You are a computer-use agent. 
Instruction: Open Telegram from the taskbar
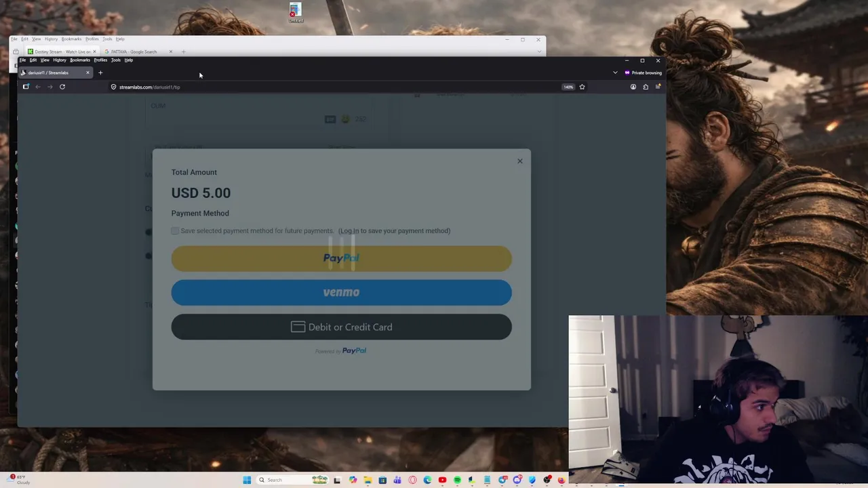tap(502, 480)
